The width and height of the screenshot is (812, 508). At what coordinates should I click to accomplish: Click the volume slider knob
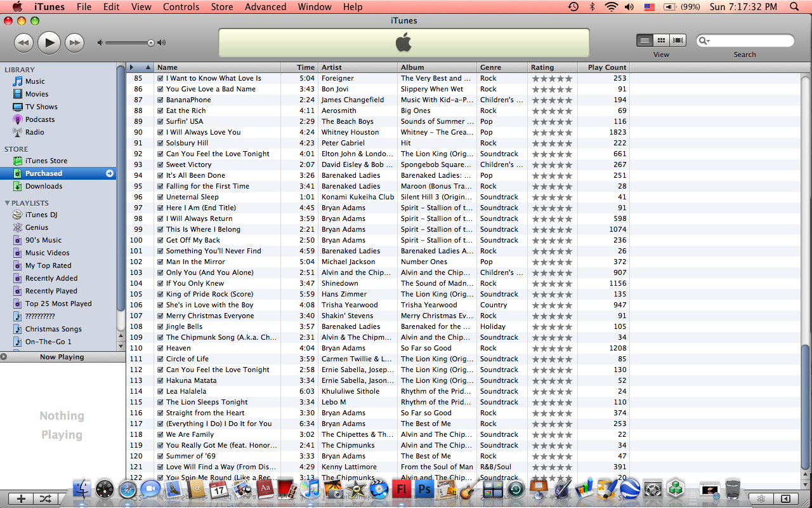pos(151,43)
